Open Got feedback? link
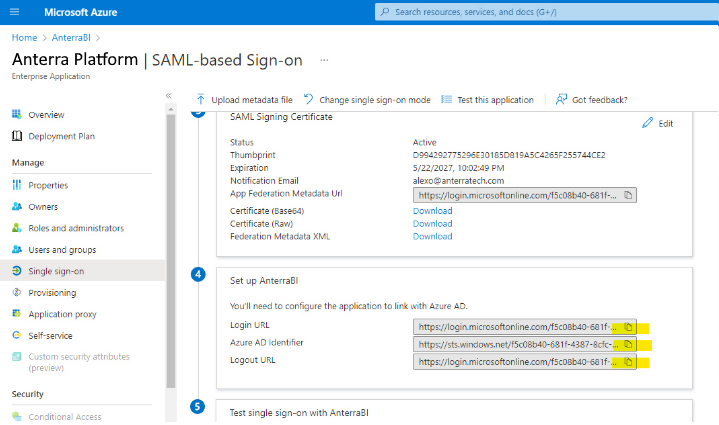719x425 pixels. pos(599,99)
